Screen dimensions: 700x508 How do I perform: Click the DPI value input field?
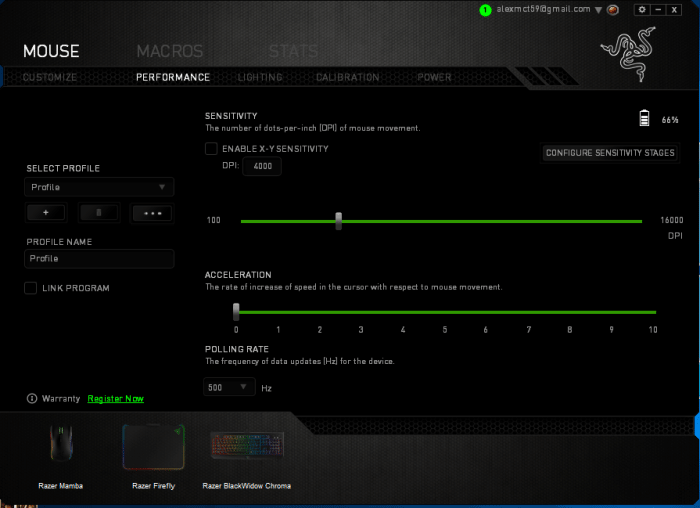pos(262,166)
